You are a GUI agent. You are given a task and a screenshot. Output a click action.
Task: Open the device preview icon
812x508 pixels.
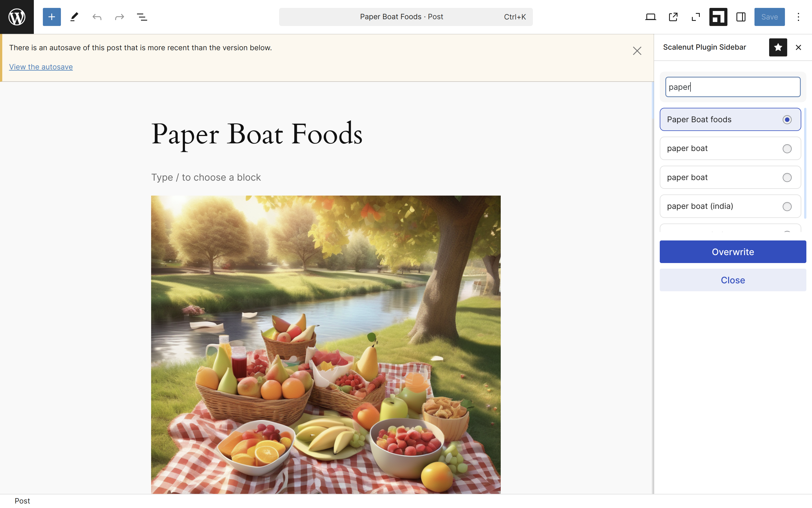pos(651,17)
